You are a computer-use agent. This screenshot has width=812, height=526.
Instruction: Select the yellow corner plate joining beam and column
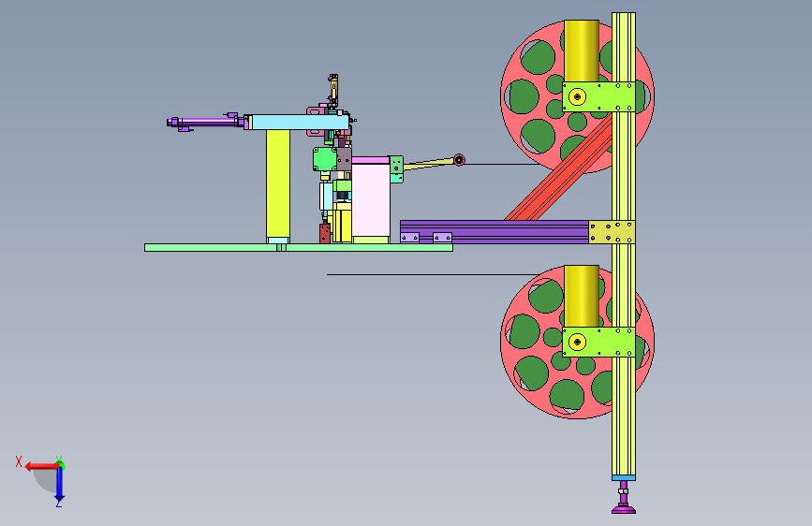(613, 232)
